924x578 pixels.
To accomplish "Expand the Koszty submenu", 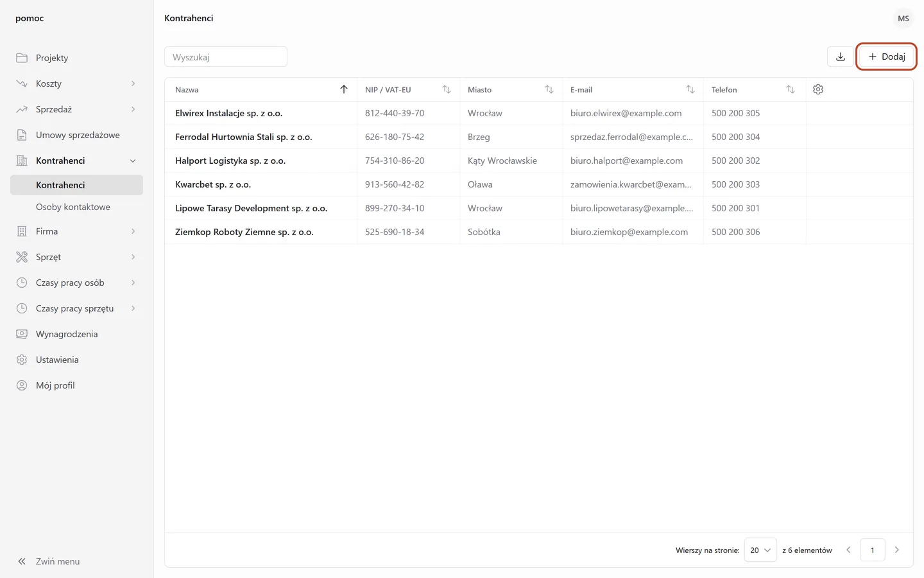I will click(133, 83).
